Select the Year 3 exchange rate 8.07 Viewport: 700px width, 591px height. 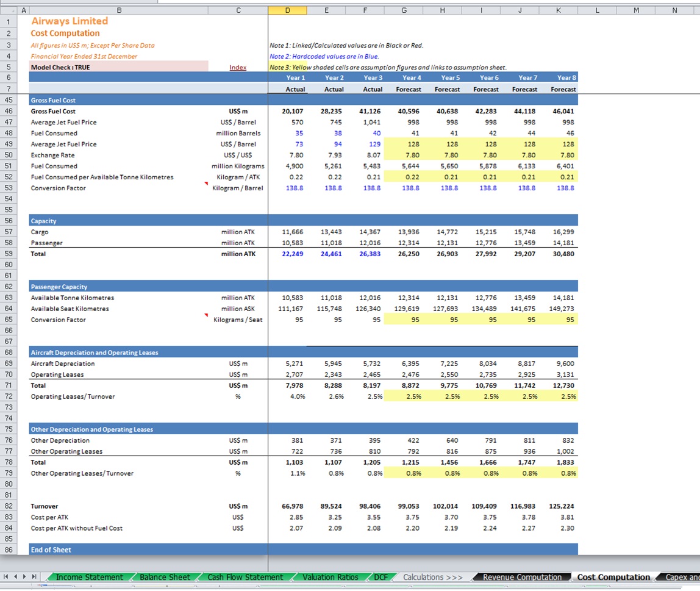[373, 155]
